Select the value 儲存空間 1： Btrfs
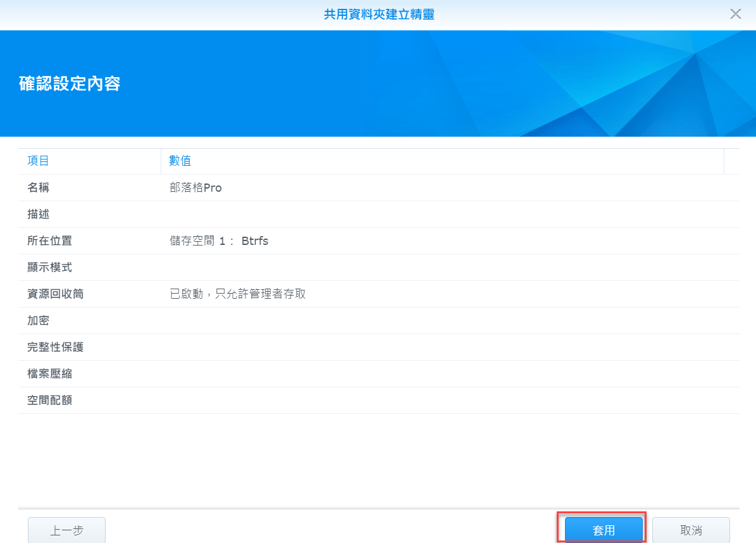Viewport: 756px width, 543px height. (219, 240)
